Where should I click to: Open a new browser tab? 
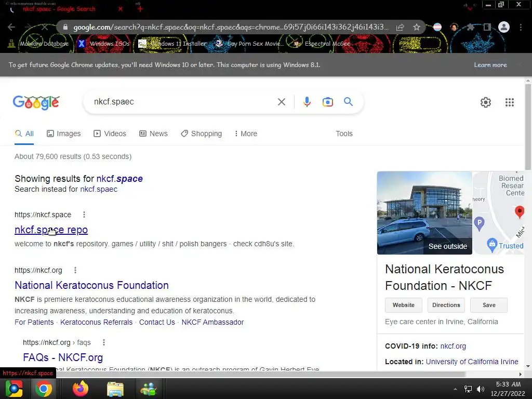click(x=140, y=9)
